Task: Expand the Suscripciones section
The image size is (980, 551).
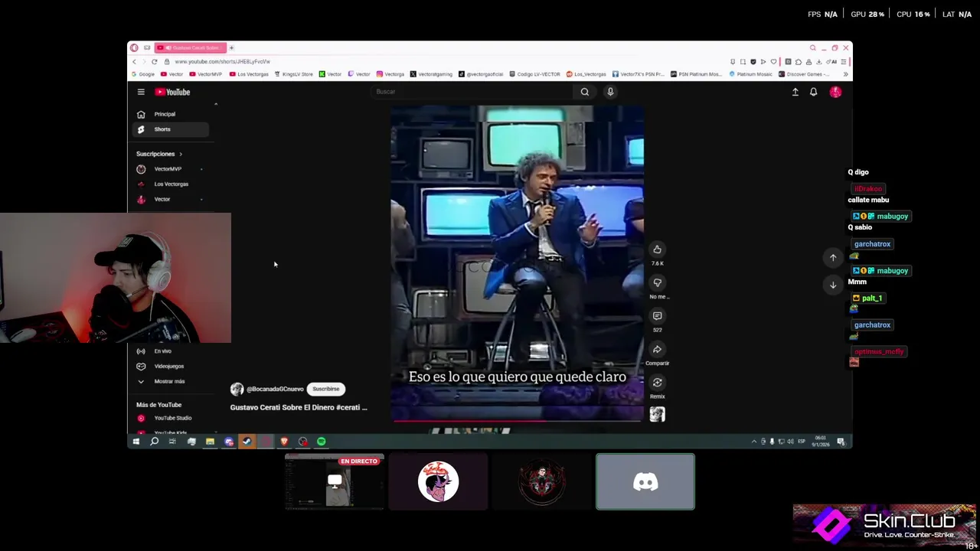Action: [159, 154]
